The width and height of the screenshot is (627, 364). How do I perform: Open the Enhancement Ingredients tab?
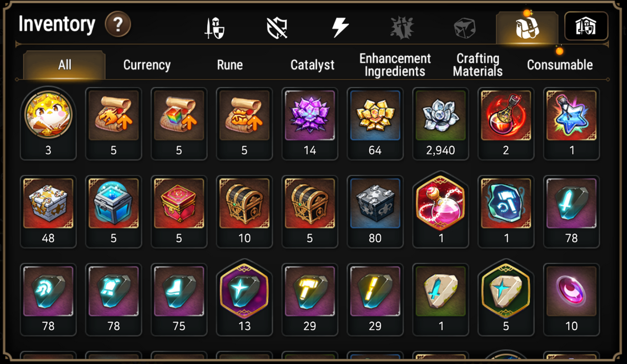tap(395, 65)
